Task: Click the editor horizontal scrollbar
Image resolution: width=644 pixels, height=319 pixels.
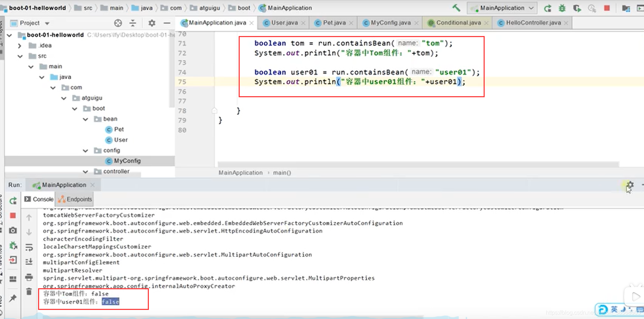Action: 418,164
